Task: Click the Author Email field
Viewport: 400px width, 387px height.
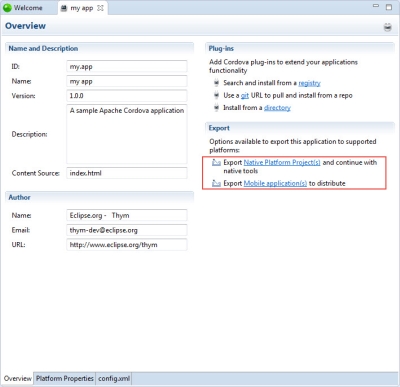Action: pos(127,230)
